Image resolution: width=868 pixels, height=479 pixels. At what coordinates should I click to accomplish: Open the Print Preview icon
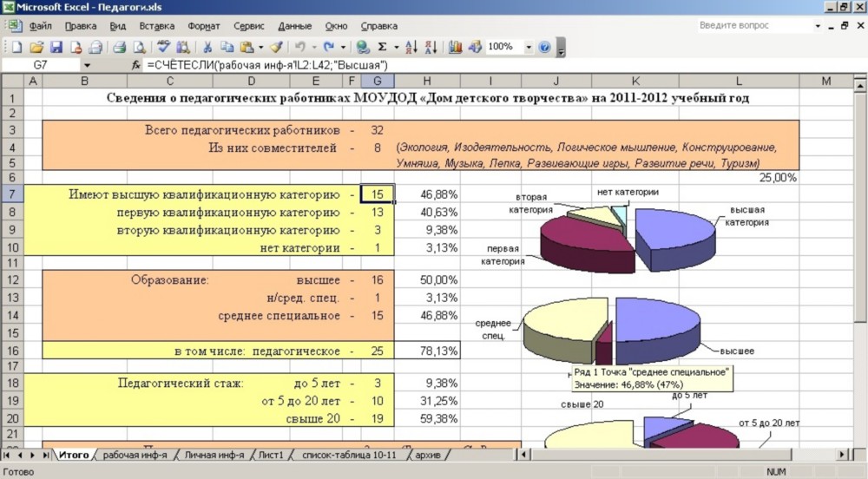tap(139, 47)
